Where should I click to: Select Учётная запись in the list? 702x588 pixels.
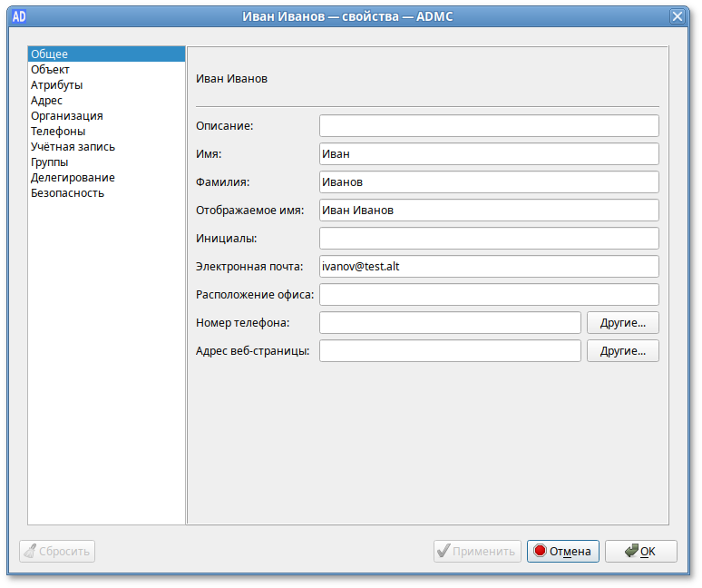pos(73,147)
